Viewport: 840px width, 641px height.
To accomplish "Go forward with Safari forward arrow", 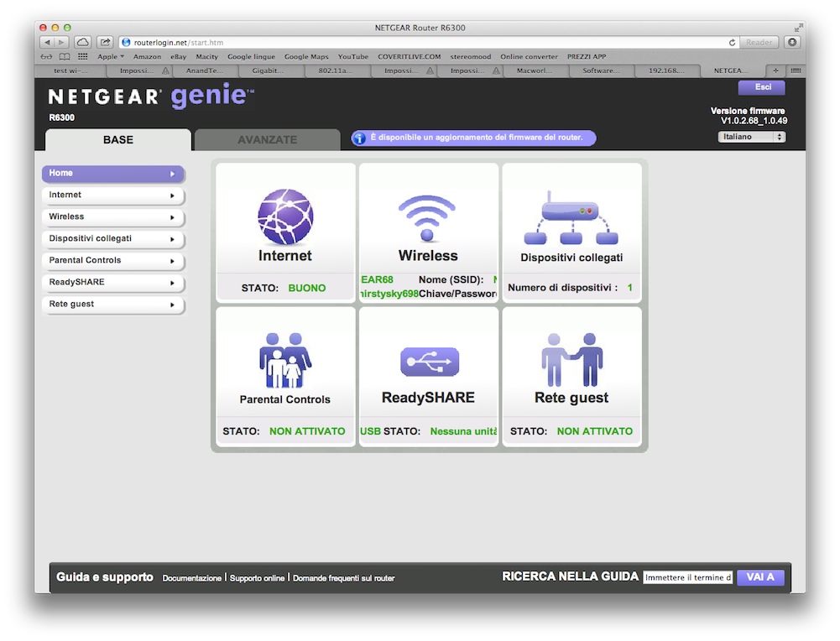I will (61, 42).
